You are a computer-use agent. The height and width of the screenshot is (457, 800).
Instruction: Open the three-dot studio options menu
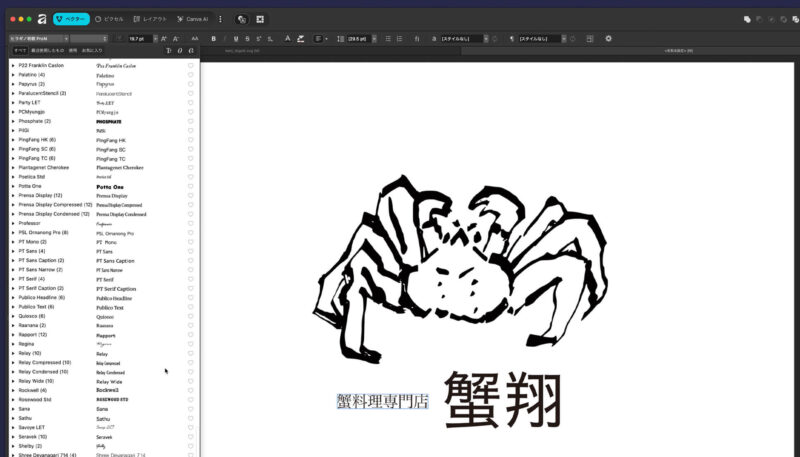pos(220,19)
